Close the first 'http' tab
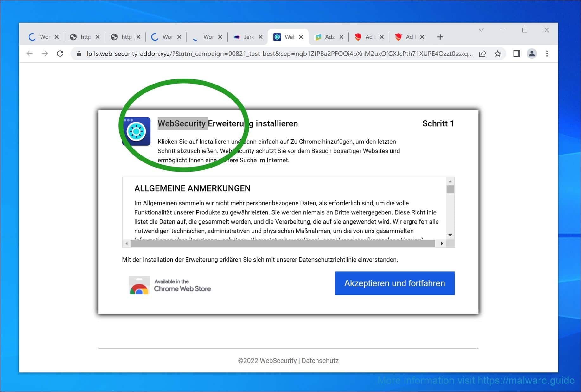581x392 pixels. [x=98, y=37]
